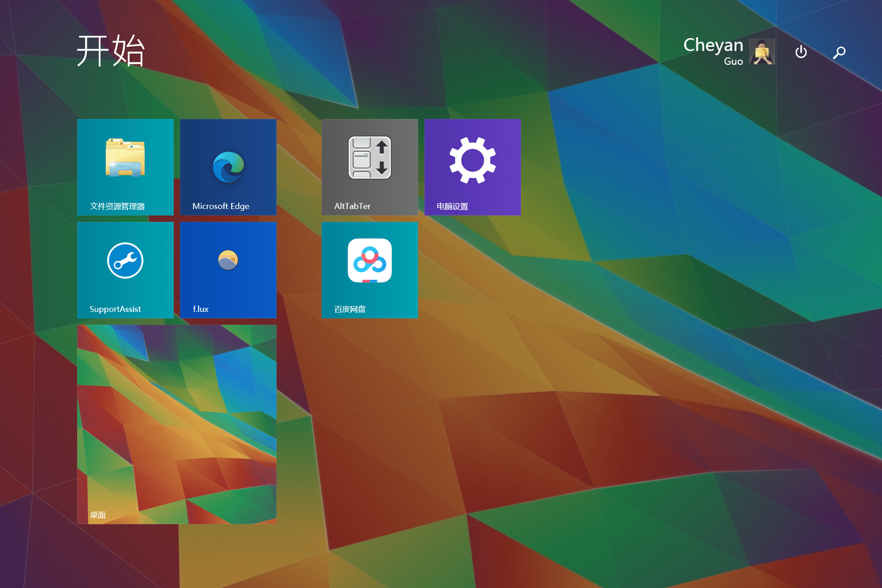Open the f.lux application tile
Viewport: 882px width, 588px height.
tap(228, 270)
